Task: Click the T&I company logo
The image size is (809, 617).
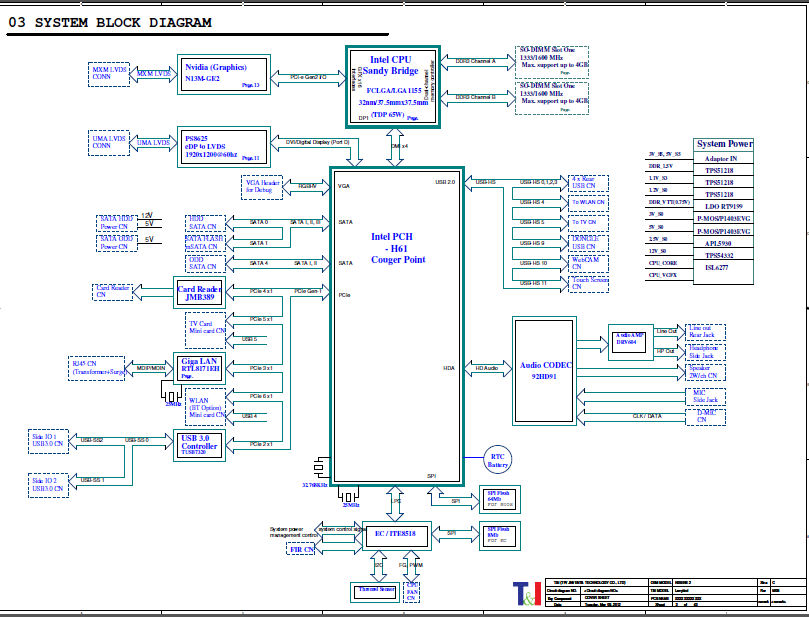Action: click(x=527, y=593)
